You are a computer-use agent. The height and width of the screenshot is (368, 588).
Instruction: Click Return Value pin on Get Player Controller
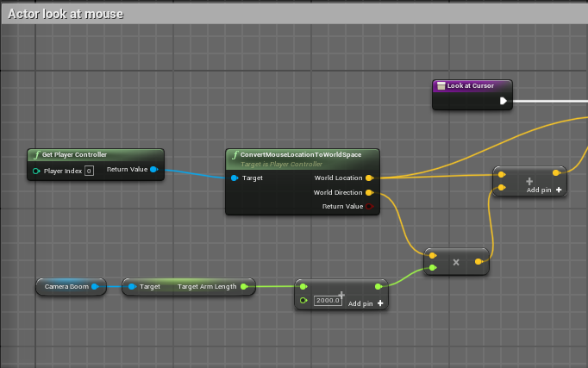(x=153, y=170)
